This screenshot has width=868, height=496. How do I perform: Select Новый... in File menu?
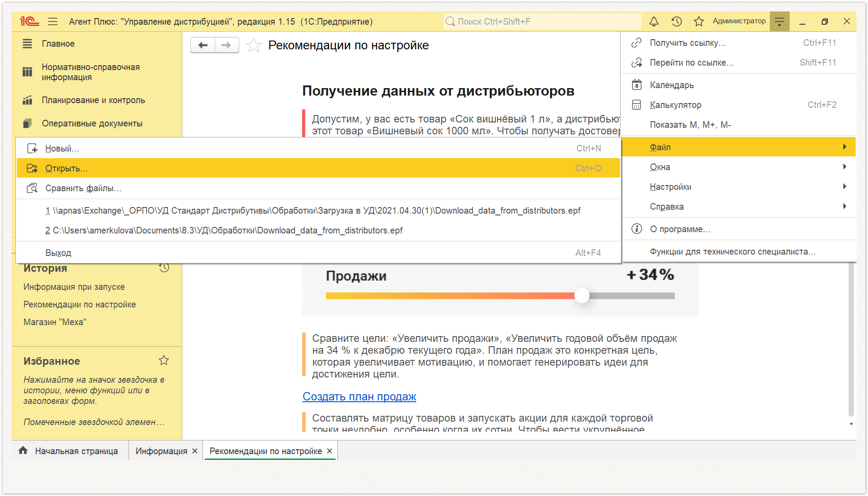[318, 148]
